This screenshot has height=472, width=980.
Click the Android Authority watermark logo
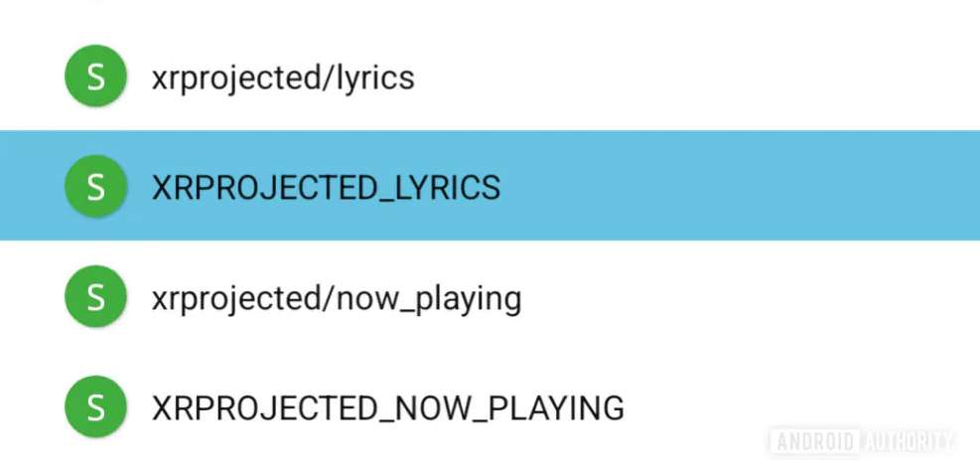click(x=862, y=440)
